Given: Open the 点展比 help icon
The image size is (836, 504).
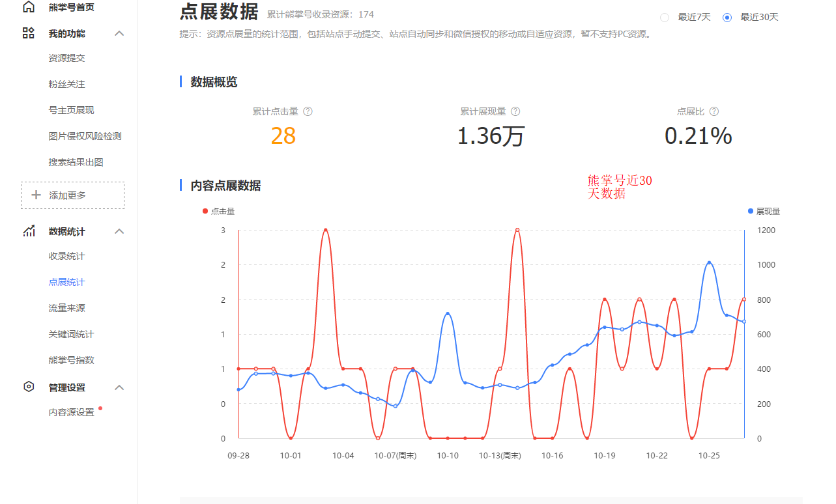Looking at the screenshot, I should coord(714,111).
